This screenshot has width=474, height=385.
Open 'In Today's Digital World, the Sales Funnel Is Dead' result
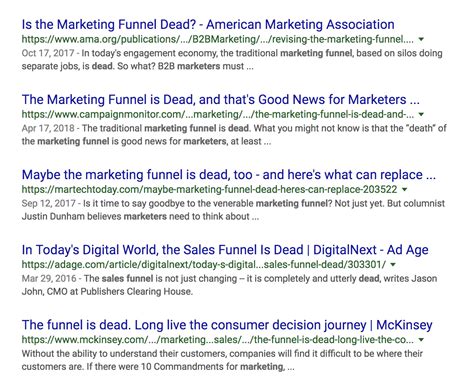(x=225, y=250)
